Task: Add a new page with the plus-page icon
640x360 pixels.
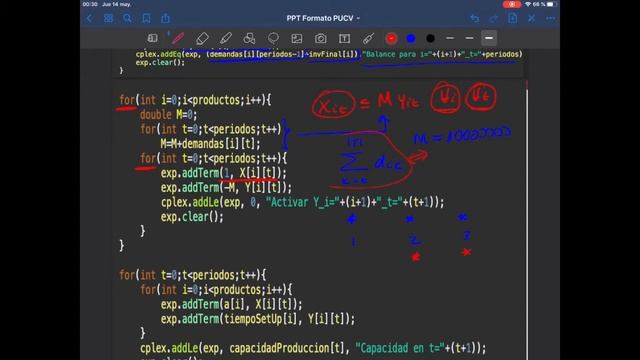Action: click(513, 18)
